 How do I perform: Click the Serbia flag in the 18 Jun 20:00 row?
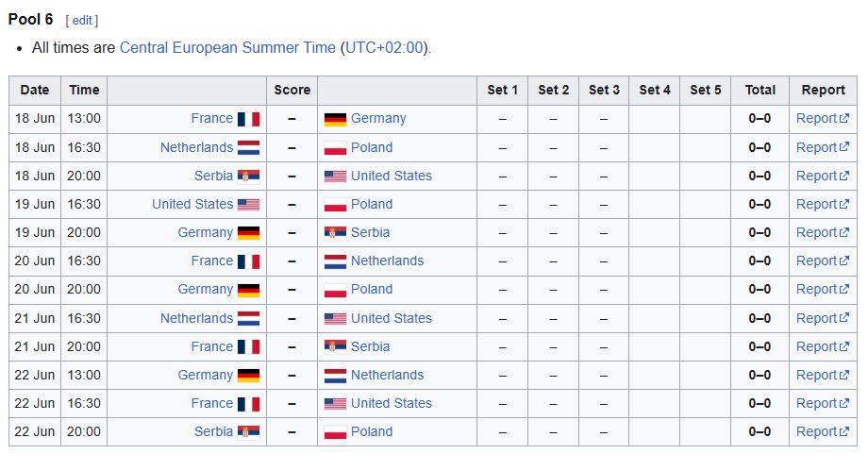[x=248, y=177]
